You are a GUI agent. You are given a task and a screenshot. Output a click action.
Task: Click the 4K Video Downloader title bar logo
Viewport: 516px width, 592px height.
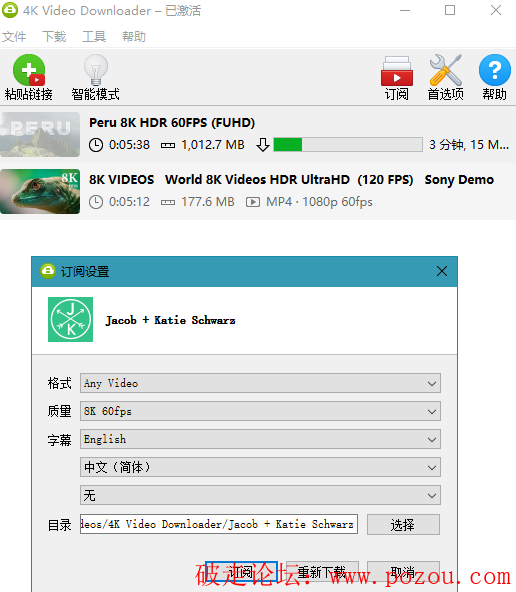[10, 10]
